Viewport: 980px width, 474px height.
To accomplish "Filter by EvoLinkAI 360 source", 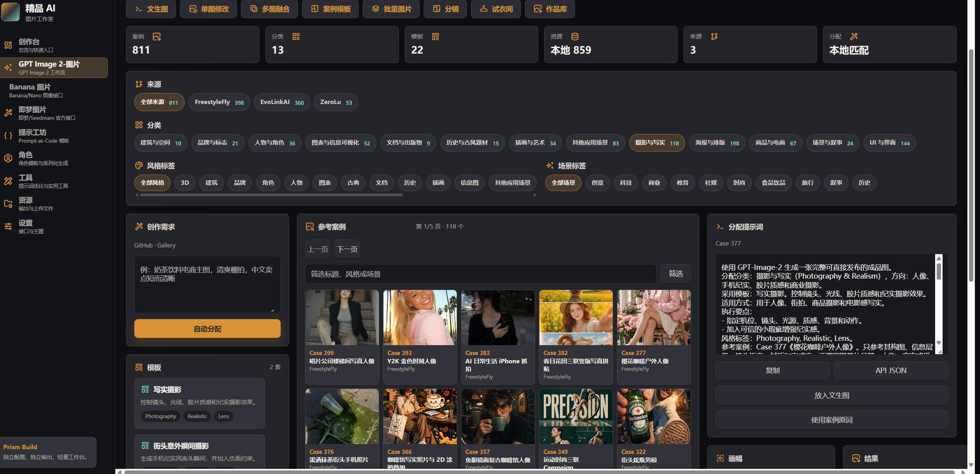I will click(282, 102).
